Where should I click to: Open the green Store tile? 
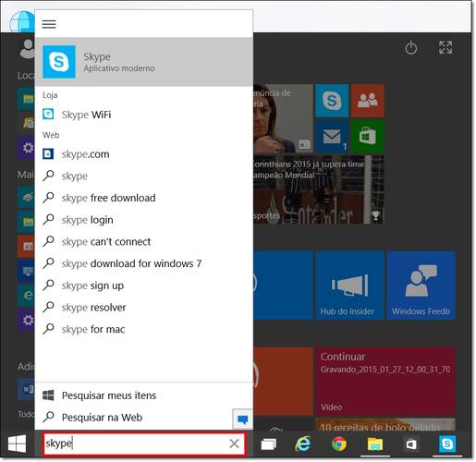[368, 136]
